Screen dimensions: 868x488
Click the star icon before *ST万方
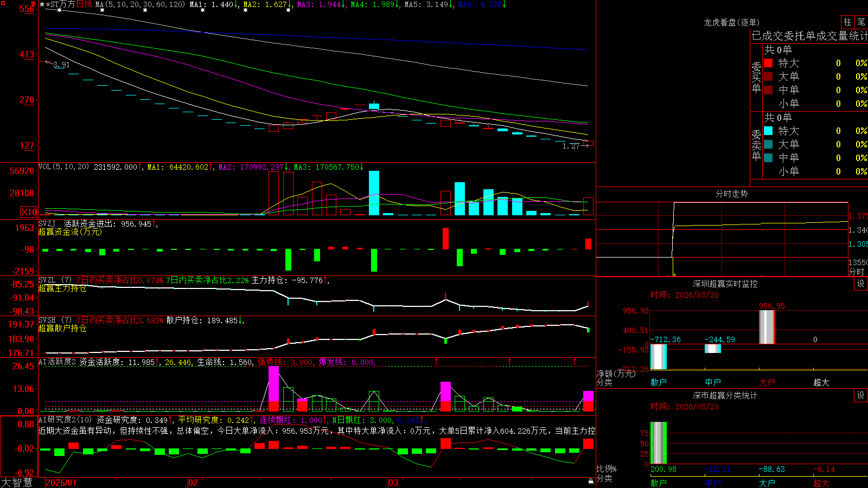pyautogui.click(x=42, y=4)
